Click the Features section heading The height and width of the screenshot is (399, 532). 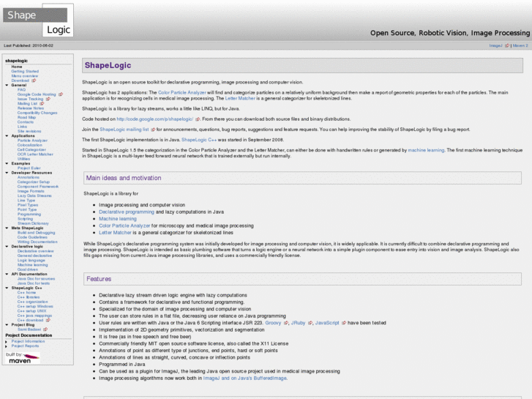point(99,279)
